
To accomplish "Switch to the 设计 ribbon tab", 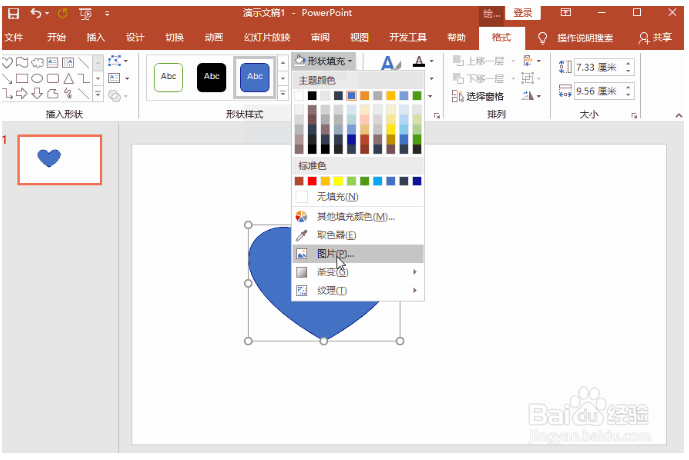I will (x=135, y=37).
